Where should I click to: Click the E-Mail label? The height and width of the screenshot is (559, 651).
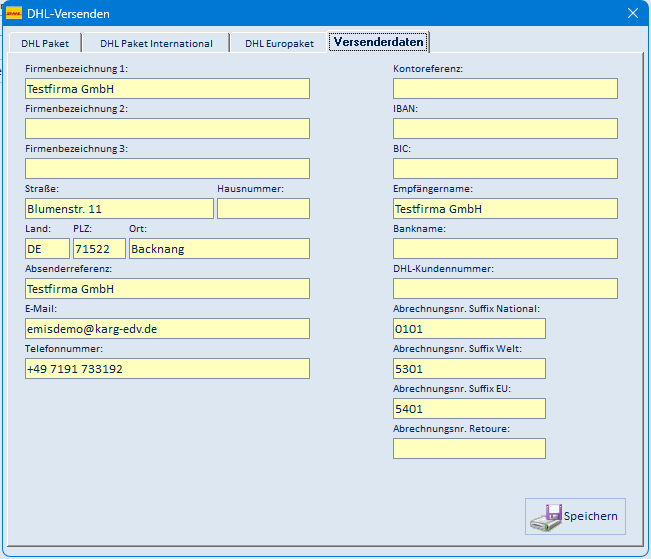41,309
